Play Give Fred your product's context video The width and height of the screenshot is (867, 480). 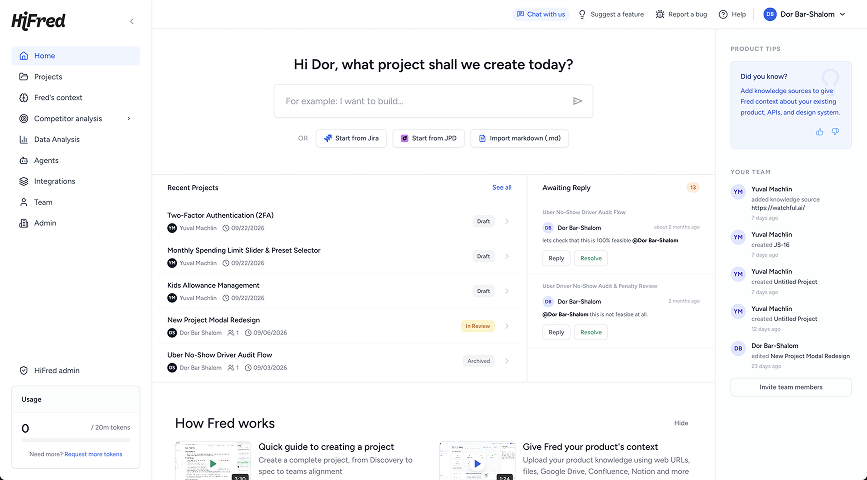coord(477,463)
